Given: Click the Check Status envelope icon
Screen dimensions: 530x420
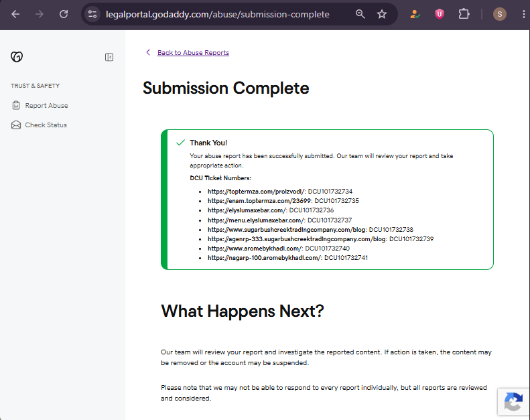Looking at the screenshot, I should 16,125.
